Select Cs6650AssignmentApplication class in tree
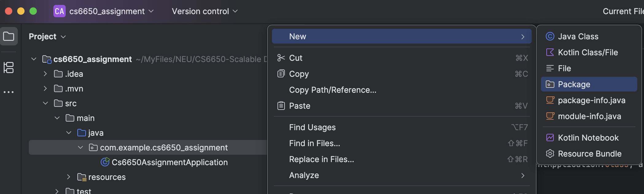Image resolution: width=644 pixels, height=194 pixels. (x=169, y=162)
